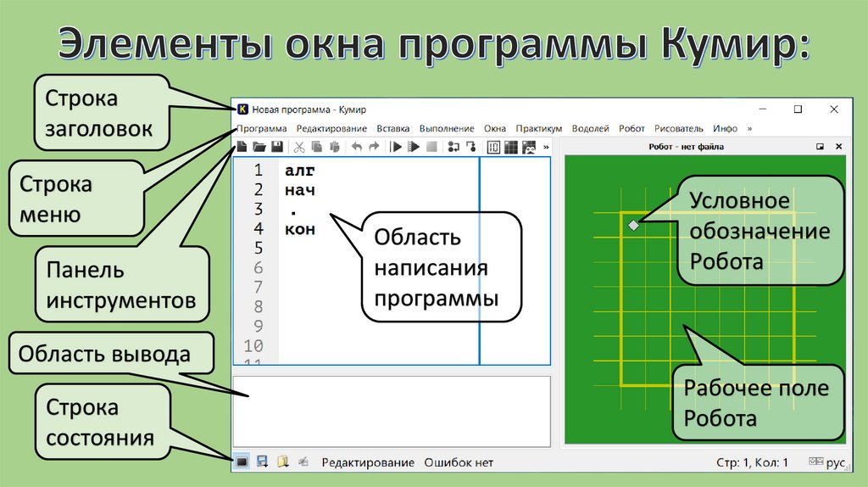Screen dimensions: 868x487
Task: Open the Водолей menu
Action: tap(590, 128)
